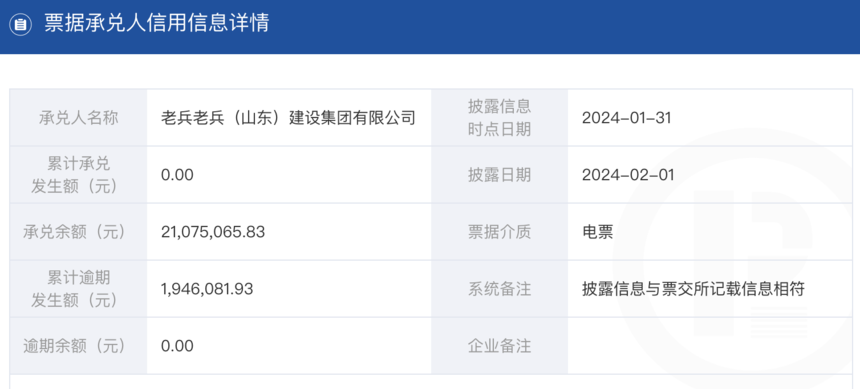
Task: Click the 系统备注 text 披露信息与票交所记载信息相符
Action: pyautogui.click(x=693, y=289)
